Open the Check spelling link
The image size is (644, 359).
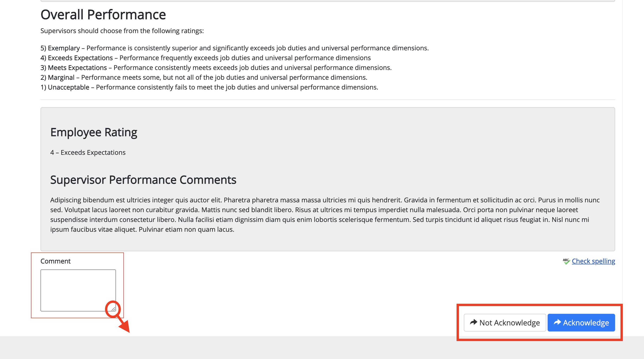pos(593,261)
